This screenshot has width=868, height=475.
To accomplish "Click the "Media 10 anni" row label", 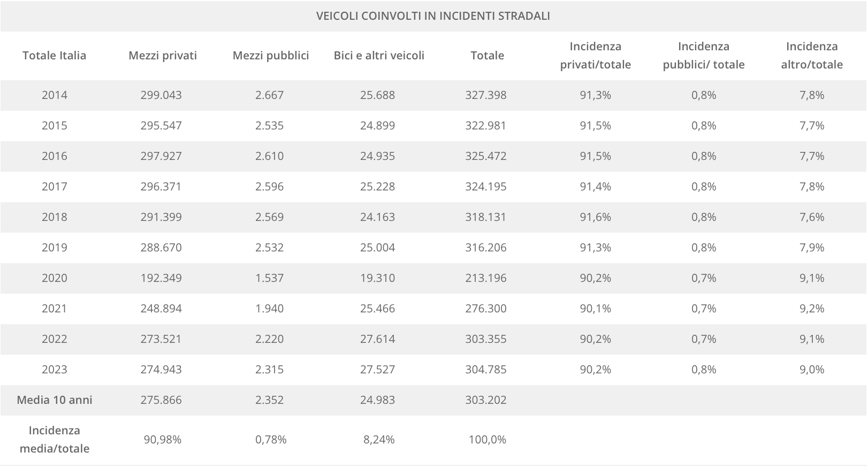I will click(55, 400).
